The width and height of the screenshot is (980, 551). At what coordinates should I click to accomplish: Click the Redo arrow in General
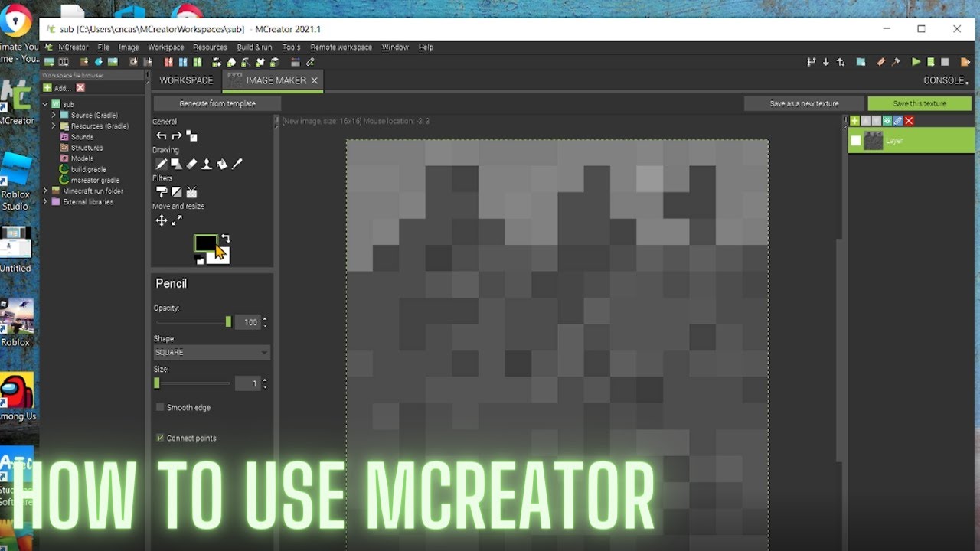coord(176,135)
